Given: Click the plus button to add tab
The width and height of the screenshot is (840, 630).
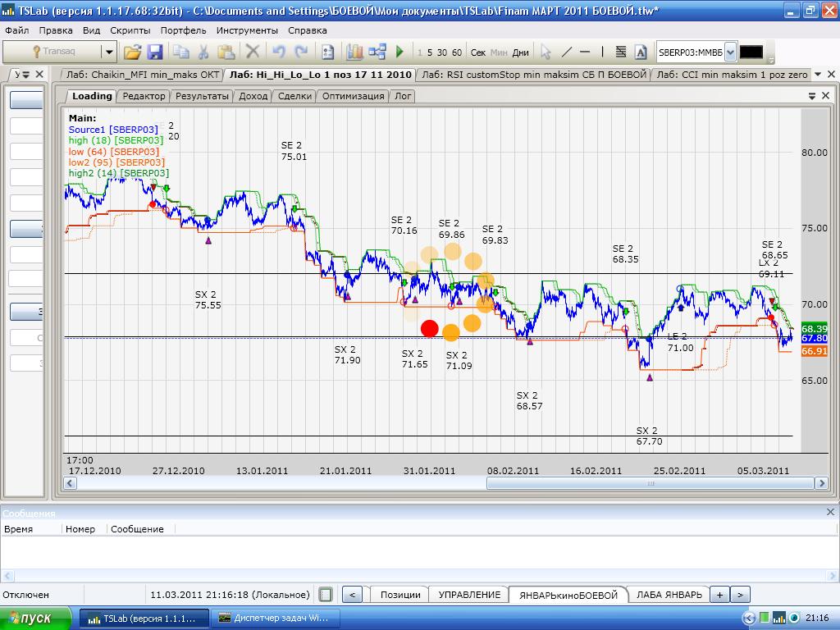Looking at the screenshot, I should tap(719, 595).
